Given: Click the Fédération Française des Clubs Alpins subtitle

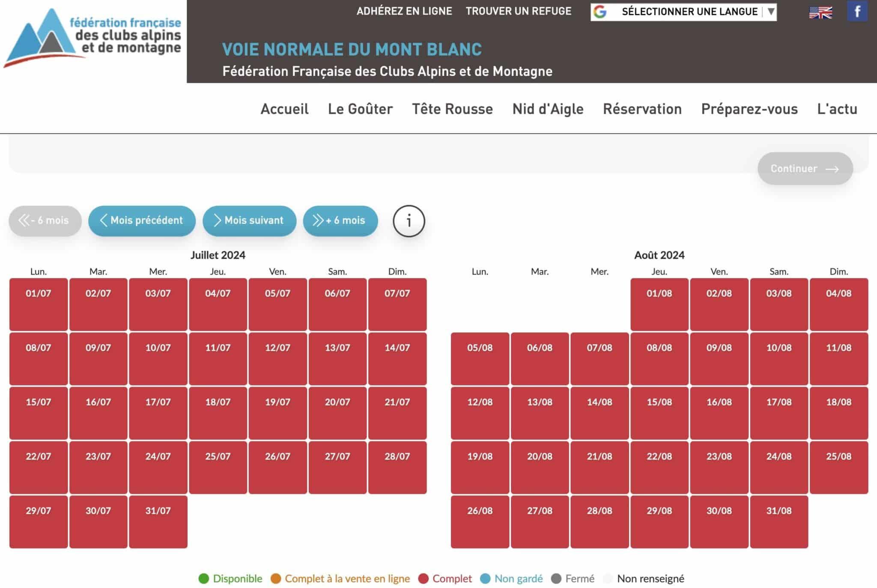Looking at the screenshot, I should (387, 71).
